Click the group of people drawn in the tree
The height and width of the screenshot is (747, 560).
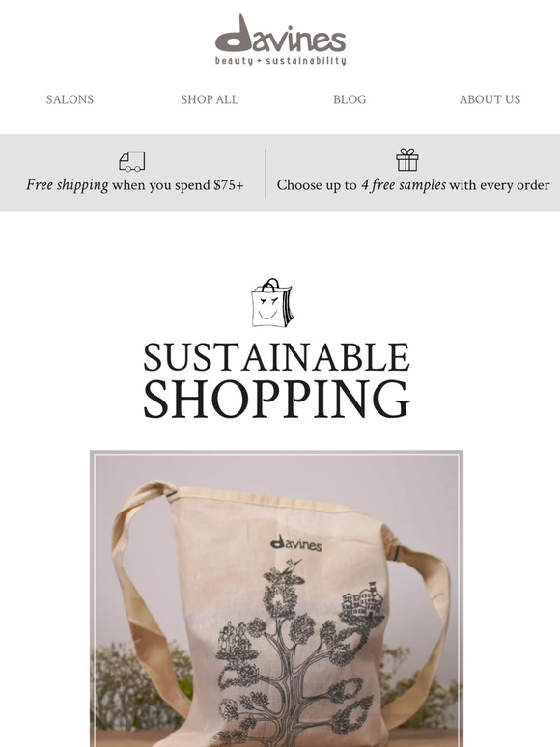(233, 636)
